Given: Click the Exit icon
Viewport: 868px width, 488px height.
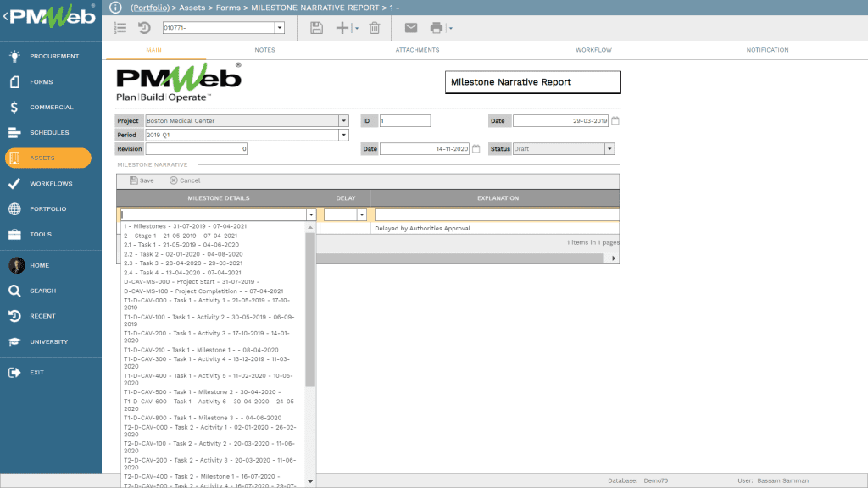Looking at the screenshot, I should pos(15,373).
